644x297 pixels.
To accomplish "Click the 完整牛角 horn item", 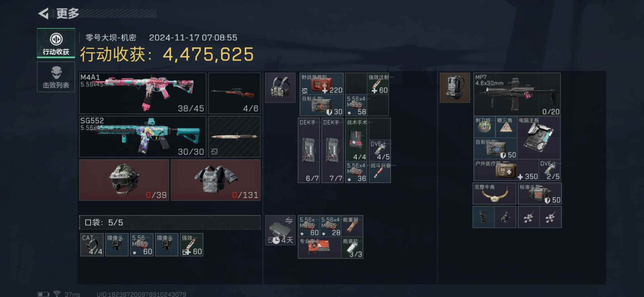I will click(x=494, y=193).
